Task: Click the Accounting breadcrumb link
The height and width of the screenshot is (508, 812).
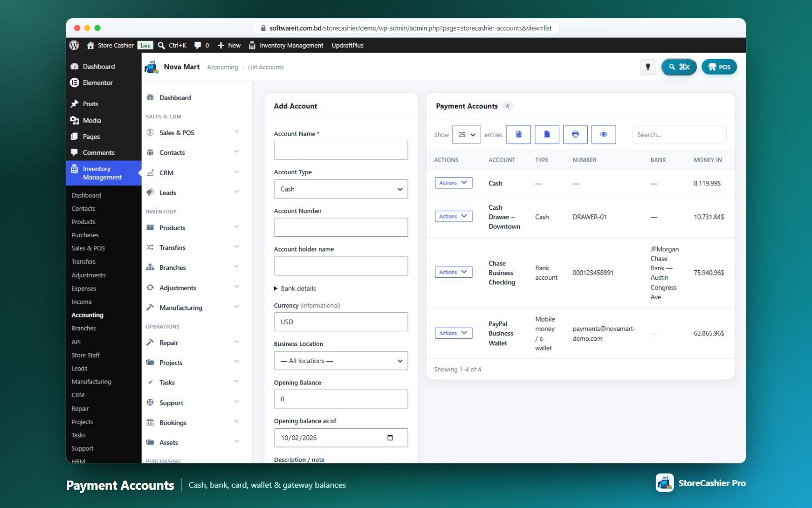Action: 222,67
